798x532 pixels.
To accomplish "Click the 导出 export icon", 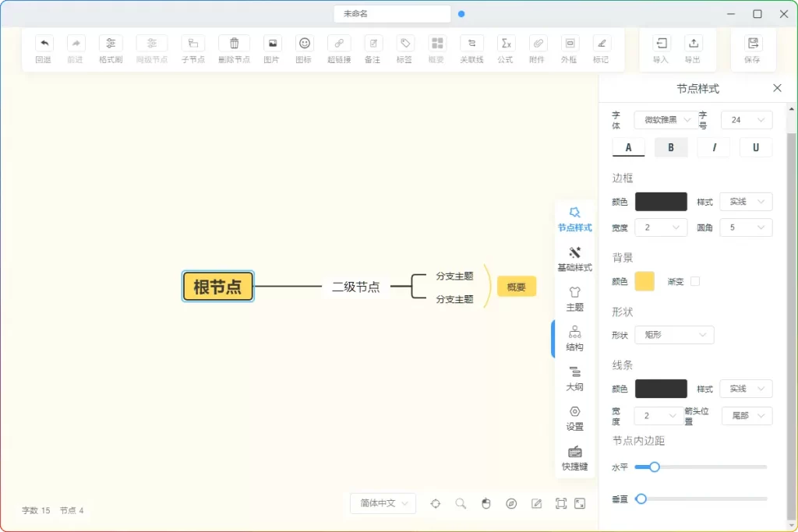I will click(693, 44).
